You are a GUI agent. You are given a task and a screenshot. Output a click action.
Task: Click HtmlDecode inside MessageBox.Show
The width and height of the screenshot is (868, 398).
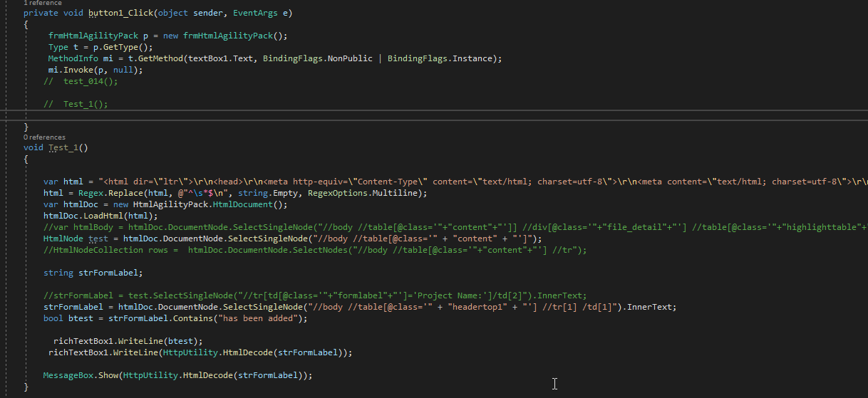(x=208, y=375)
